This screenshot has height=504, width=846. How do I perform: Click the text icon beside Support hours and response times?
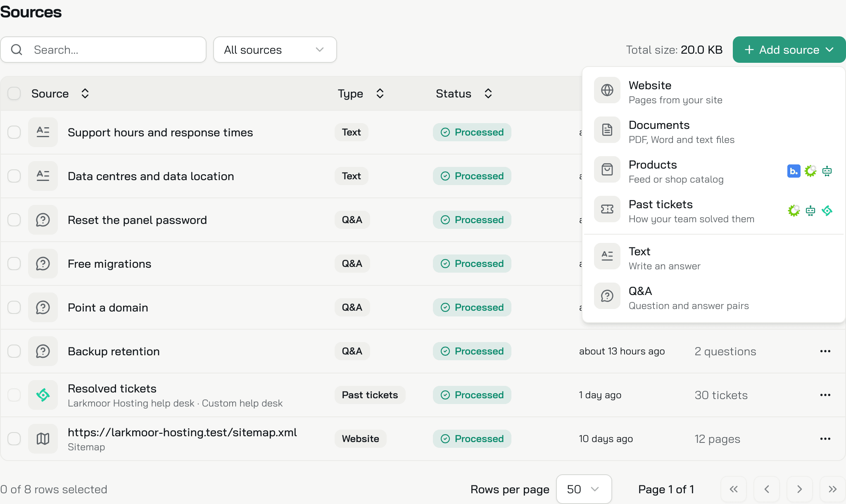point(43,132)
